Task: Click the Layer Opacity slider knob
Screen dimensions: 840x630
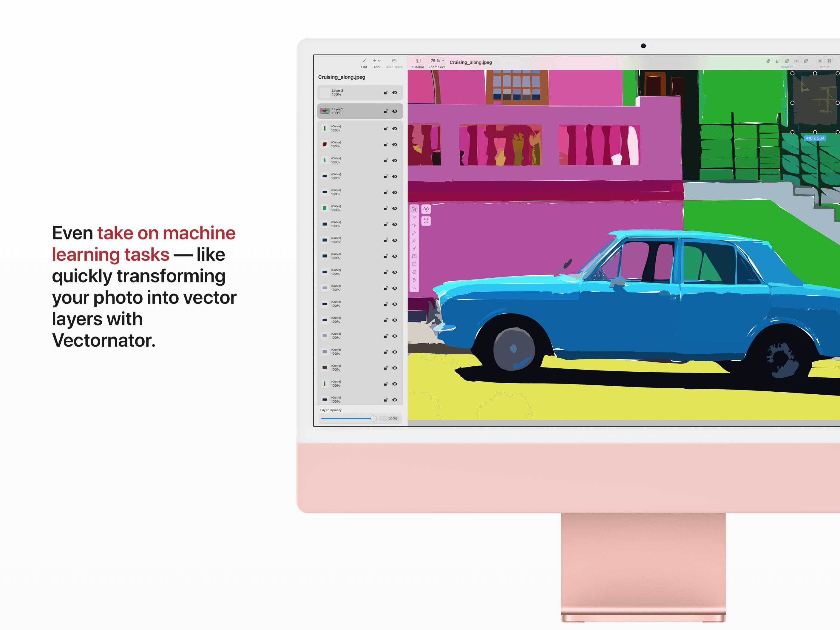Action: [374, 419]
